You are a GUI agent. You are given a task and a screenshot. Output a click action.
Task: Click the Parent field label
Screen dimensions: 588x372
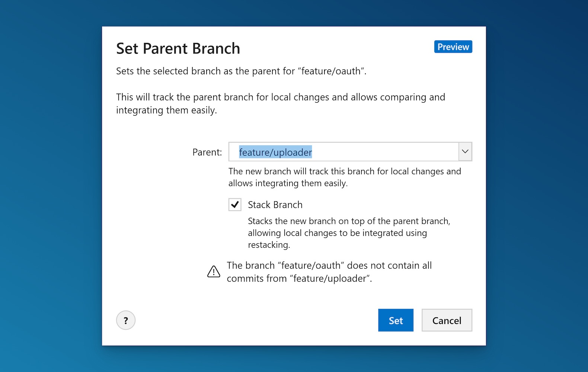point(207,152)
